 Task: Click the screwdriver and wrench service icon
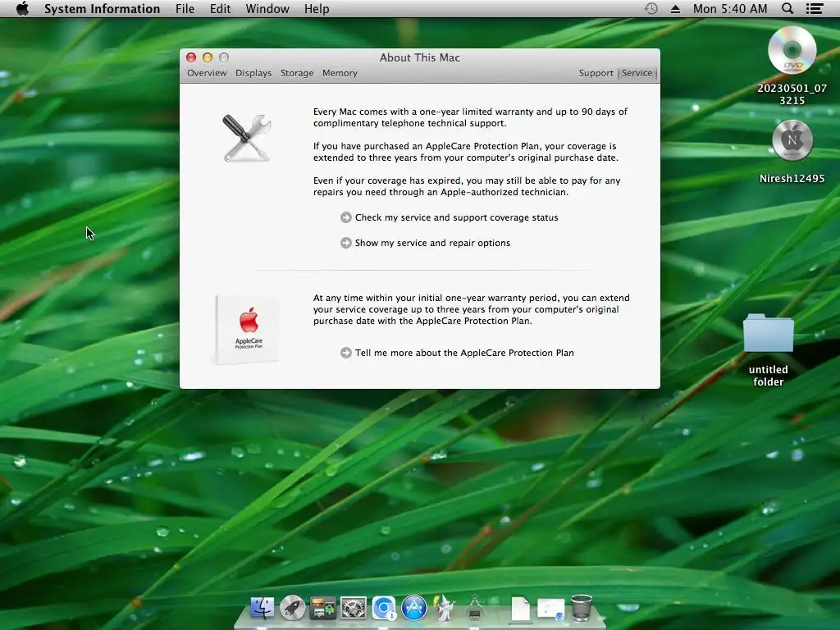pos(246,138)
